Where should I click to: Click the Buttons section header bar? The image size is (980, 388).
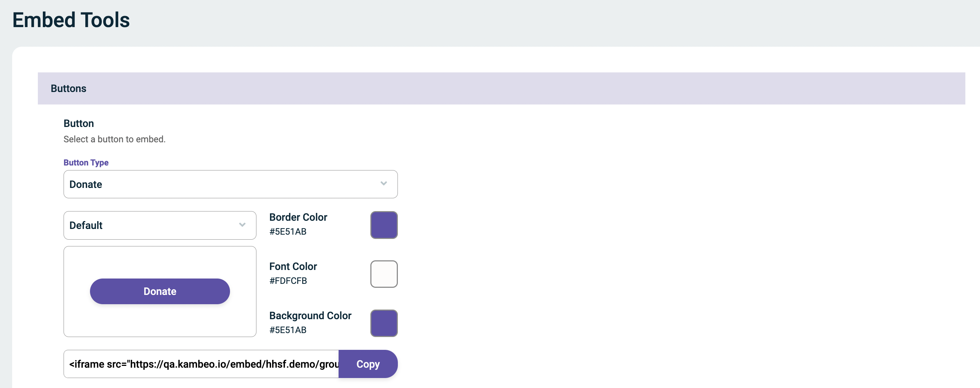click(x=501, y=88)
